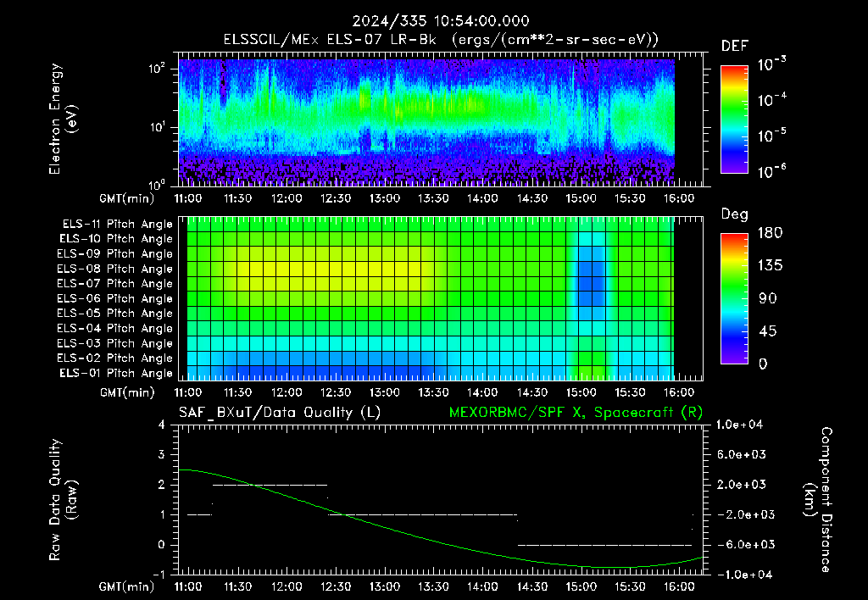Click the 45 value on Deg scale
Image resolution: width=868 pixels, height=600 pixels.
[766, 331]
